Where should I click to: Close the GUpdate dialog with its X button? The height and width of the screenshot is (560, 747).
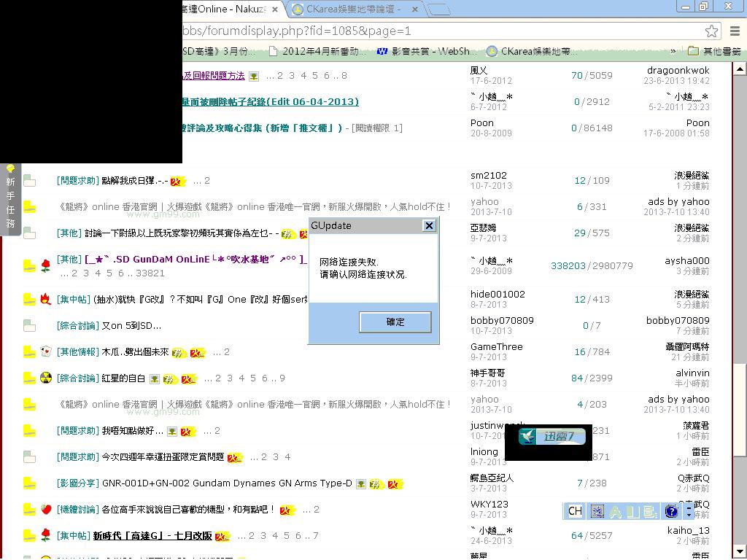(429, 226)
